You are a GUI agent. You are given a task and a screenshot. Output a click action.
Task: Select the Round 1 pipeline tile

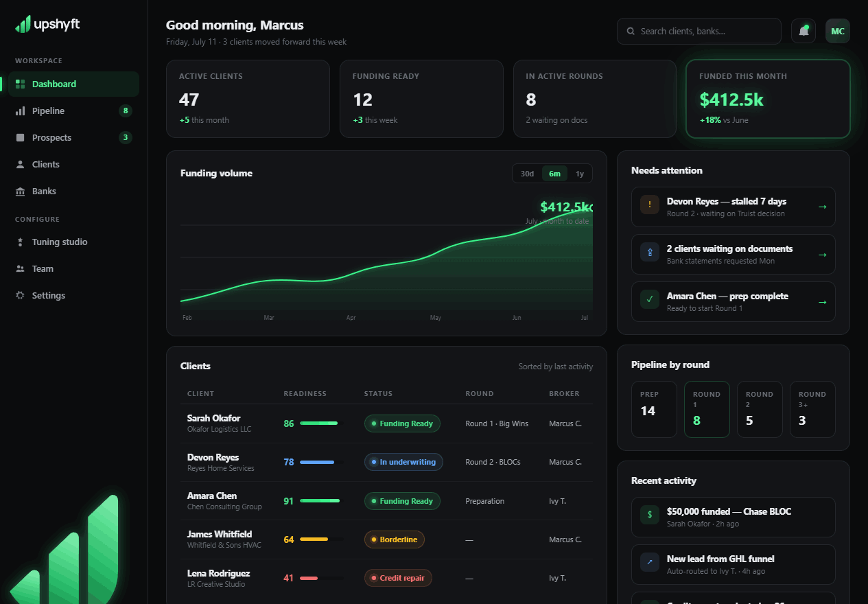(707, 409)
